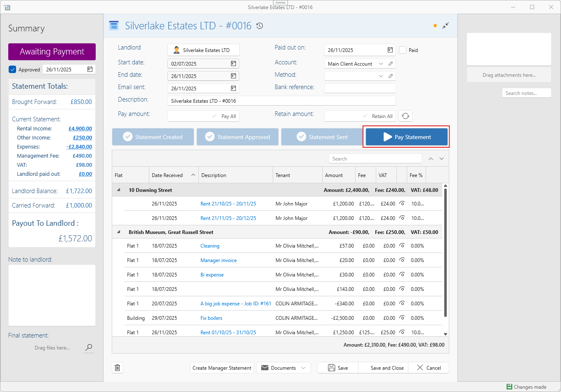Click the table scrollbar up arrow
The image size is (561, 392).
445,186
